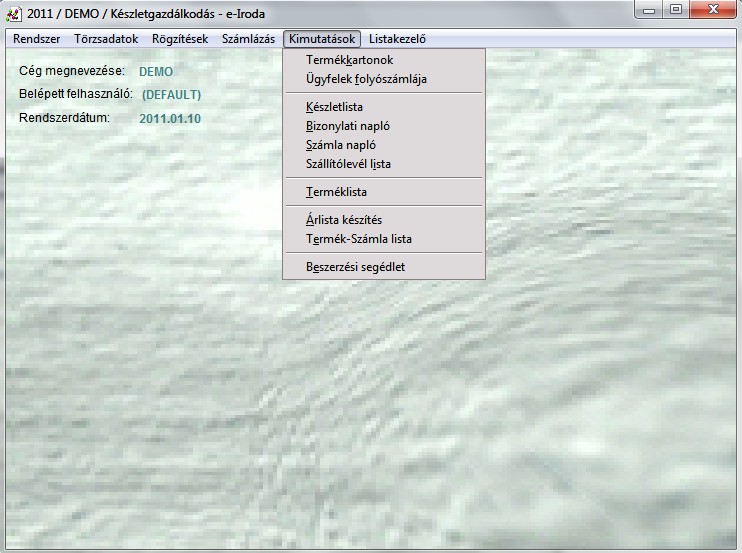Open the Terméklista item
Screen dimensions: 742x553
tap(337, 192)
